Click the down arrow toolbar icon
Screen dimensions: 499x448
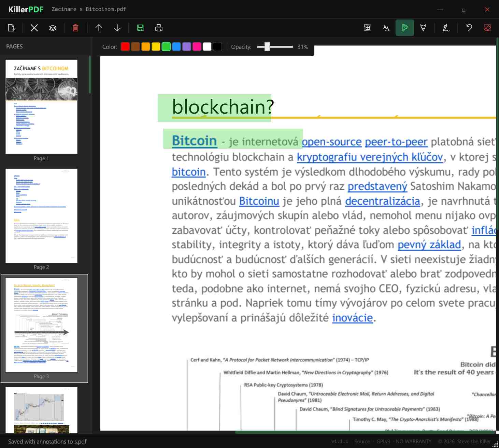[117, 28]
